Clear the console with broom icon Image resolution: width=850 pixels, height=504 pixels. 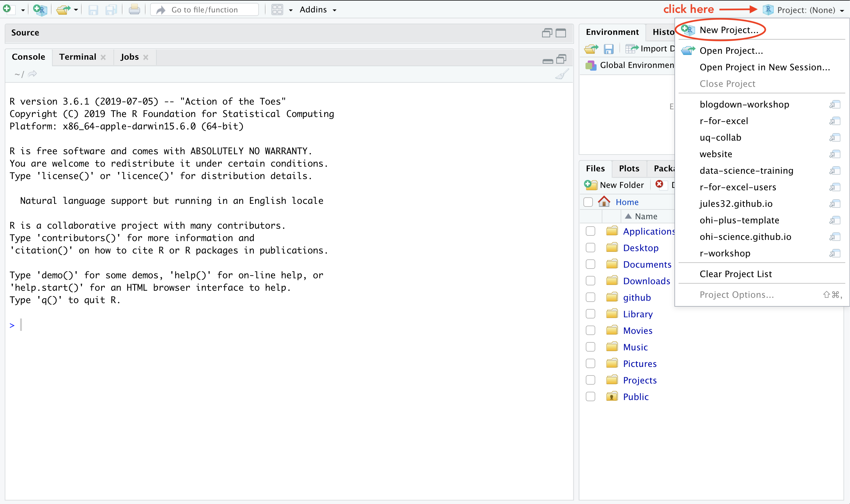point(562,74)
